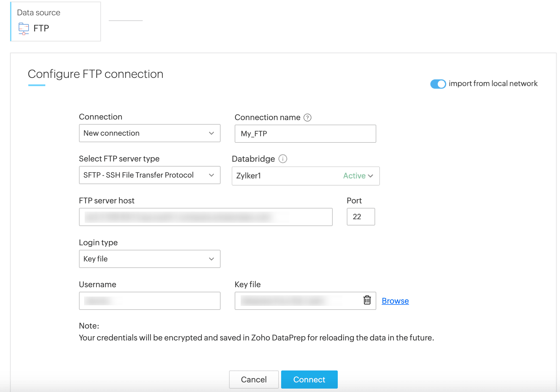
Task: Click the Configure FTP connection heading
Action: [x=95, y=74]
